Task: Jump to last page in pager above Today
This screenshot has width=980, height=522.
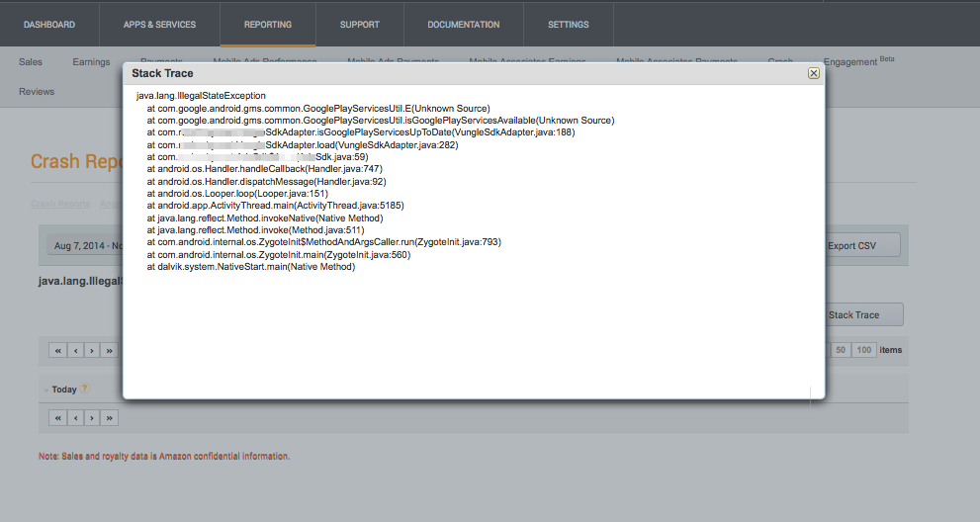Action: point(110,350)
